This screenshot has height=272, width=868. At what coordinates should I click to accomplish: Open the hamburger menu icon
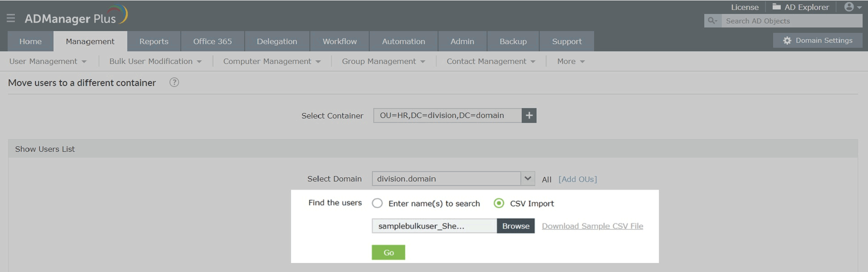11,18
